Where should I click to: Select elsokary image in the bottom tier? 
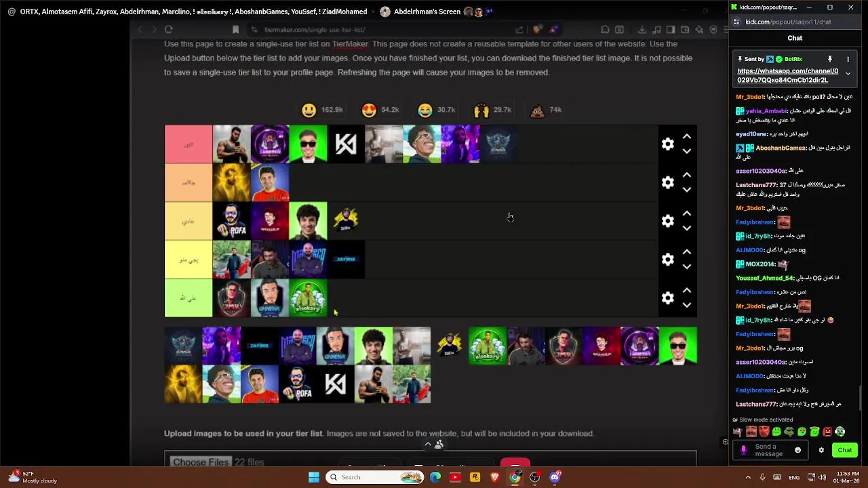[308, 298]
